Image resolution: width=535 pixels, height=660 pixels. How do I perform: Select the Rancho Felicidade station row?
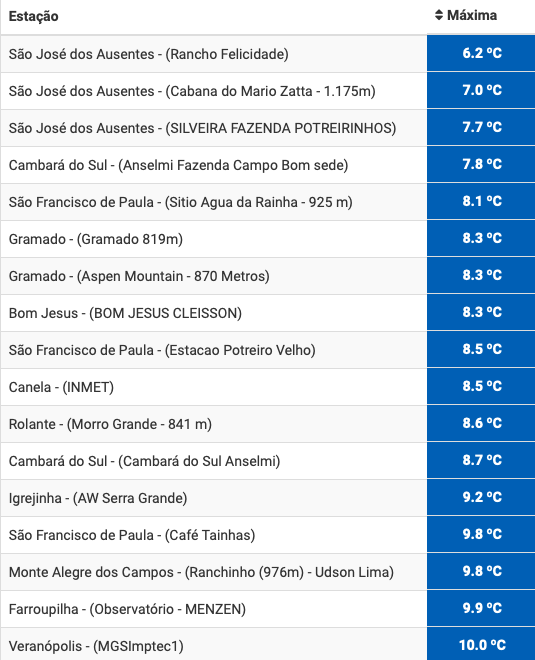click(268, 54)
